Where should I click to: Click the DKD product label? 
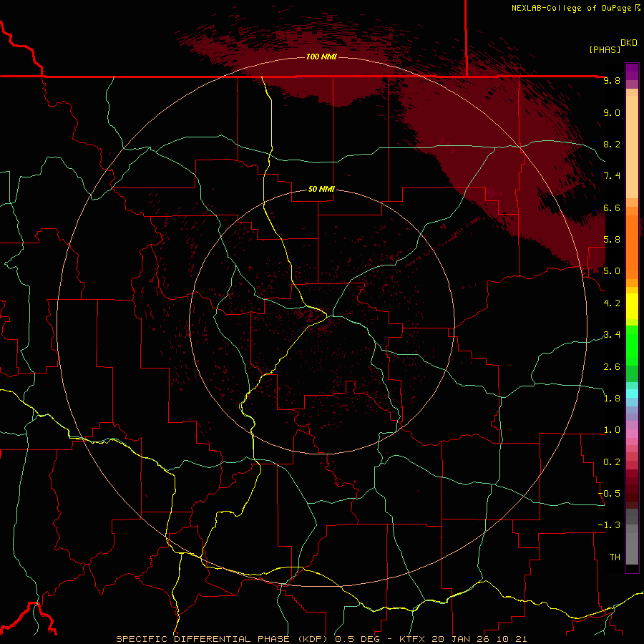point(628,43)
